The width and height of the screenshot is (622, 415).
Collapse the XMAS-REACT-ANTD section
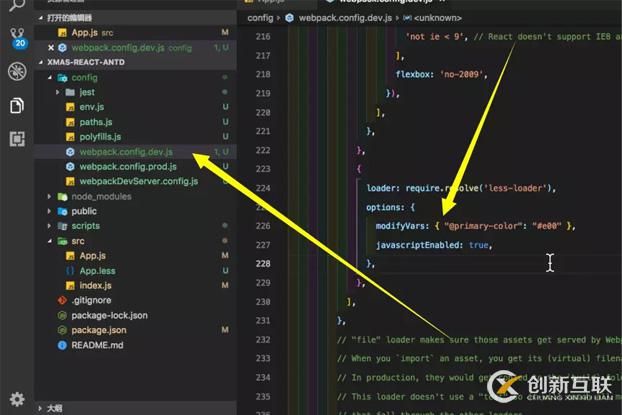(x=41, y=62)
